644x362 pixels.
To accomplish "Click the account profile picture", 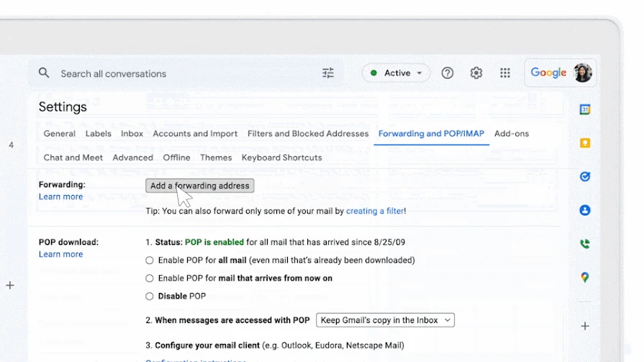I will (582, 73).
